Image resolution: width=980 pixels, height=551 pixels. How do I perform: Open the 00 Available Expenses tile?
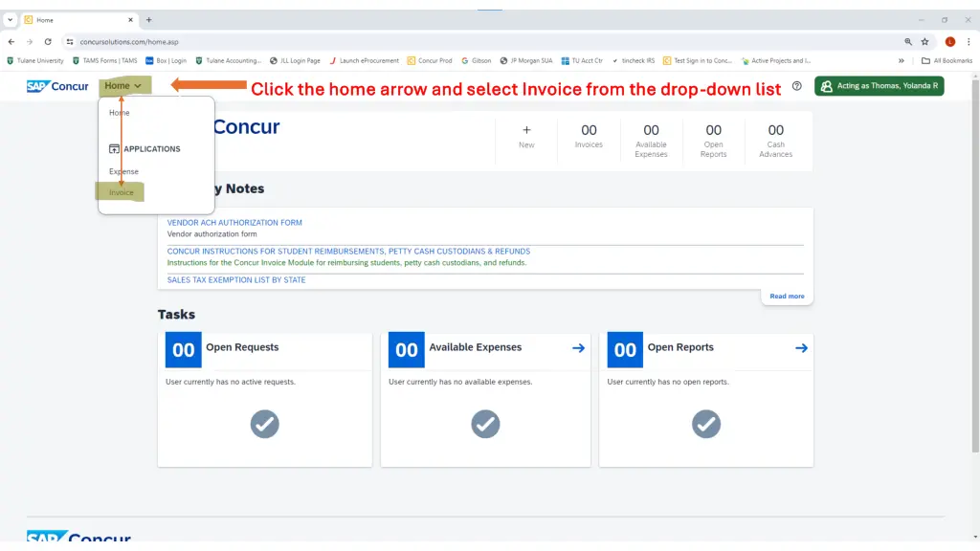pyautogui.click(x=651, y=140)
